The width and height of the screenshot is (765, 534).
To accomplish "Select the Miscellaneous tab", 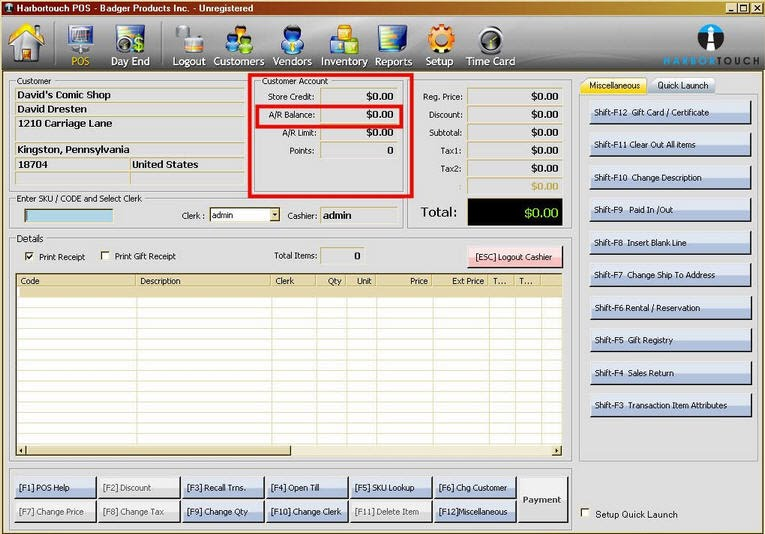I will pos(614,86).
